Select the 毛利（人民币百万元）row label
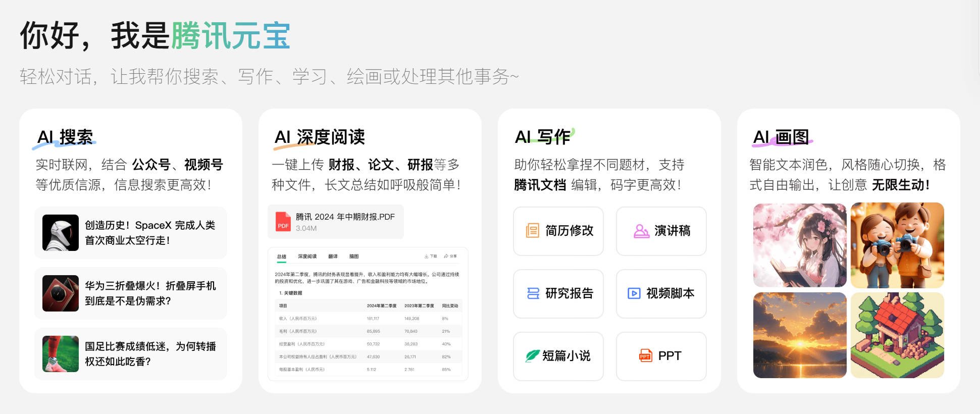 pyautogui.click(x=298, y=331)
